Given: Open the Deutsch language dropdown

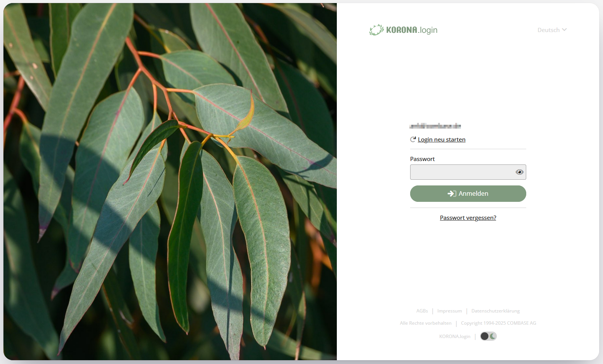Looking at the screenshot, I should (x=552, y=30).
